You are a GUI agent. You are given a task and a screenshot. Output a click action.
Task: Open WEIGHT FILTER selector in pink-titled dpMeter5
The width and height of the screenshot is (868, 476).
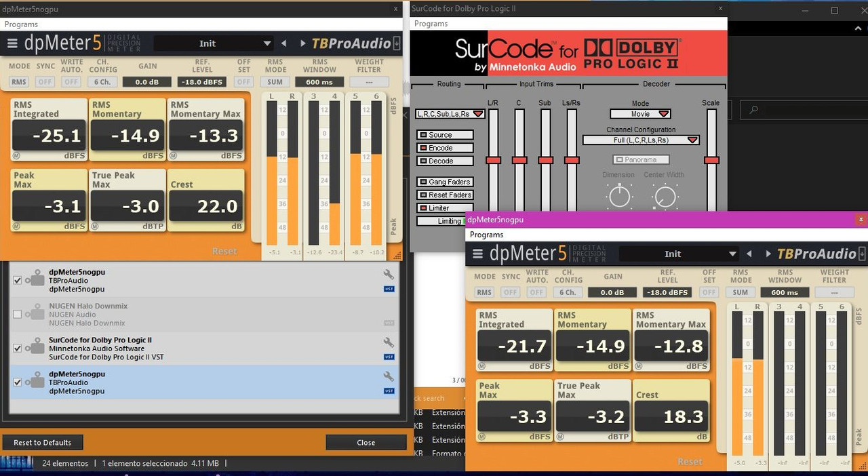pyautogui.click(x=834, y=292)
